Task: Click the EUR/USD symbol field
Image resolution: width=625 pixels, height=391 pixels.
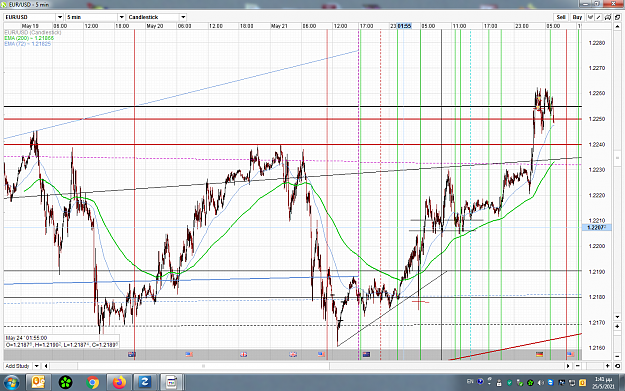Action: click(x=30, y=17)
